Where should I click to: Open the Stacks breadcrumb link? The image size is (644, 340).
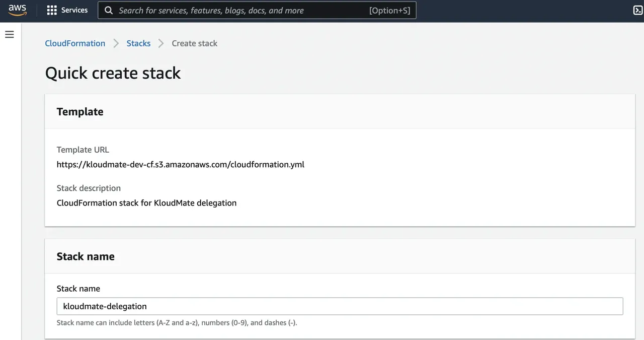tap(138, 43)
